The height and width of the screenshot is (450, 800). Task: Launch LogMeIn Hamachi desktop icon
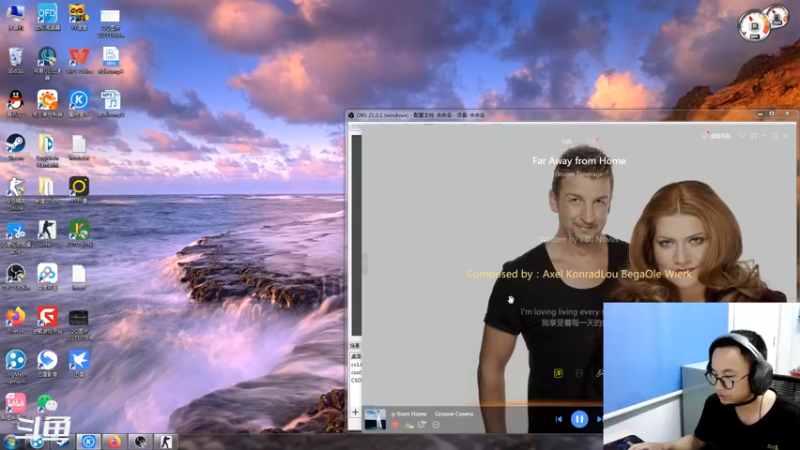pos(15,366)
